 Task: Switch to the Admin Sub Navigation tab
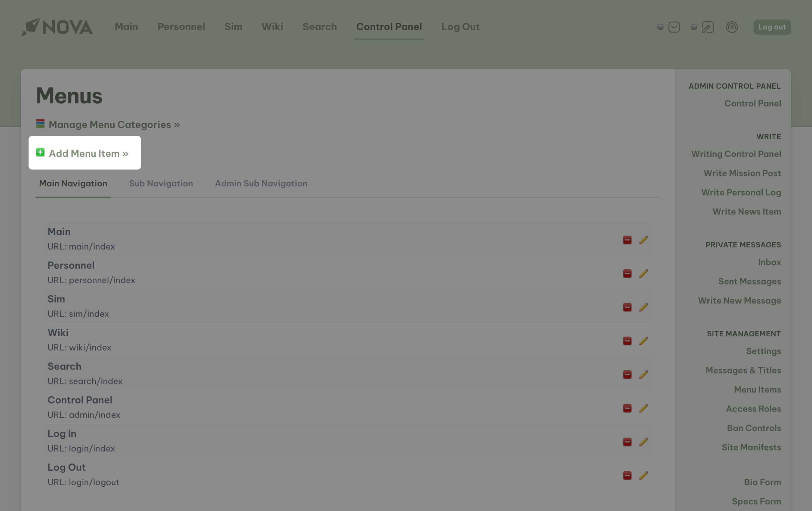coord(261,183)
